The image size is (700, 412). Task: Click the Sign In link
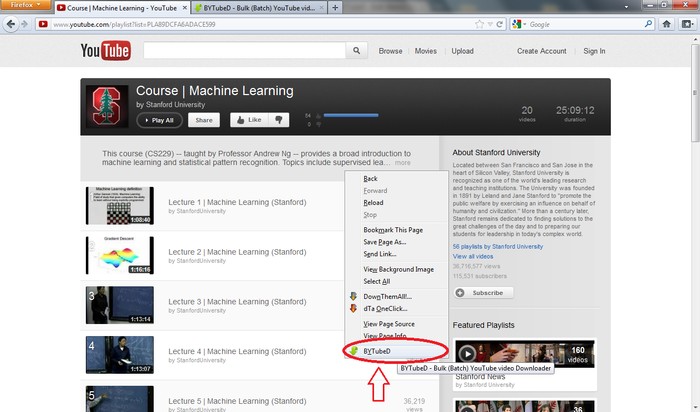[x=594, y=51]
